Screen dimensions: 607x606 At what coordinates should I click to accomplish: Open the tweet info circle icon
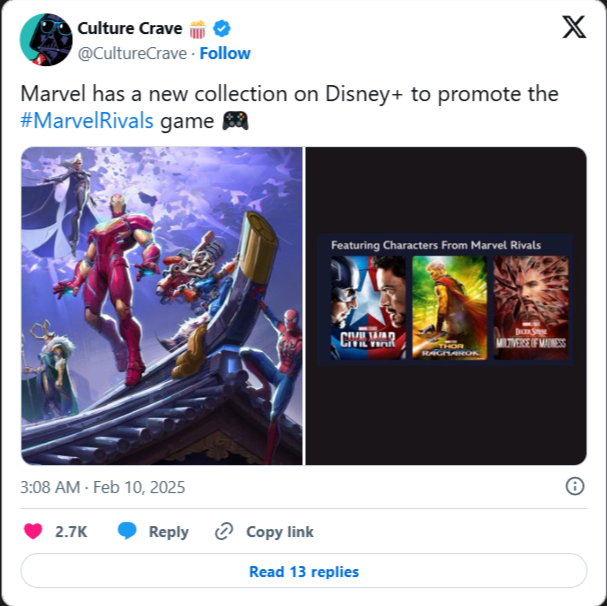pos(574,486)
